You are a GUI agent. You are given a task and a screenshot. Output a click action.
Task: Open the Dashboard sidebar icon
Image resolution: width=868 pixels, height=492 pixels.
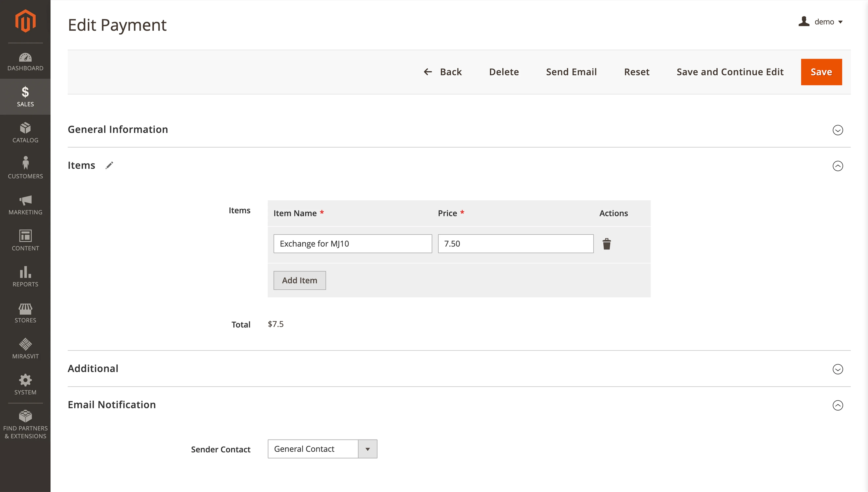pos(25,62)
